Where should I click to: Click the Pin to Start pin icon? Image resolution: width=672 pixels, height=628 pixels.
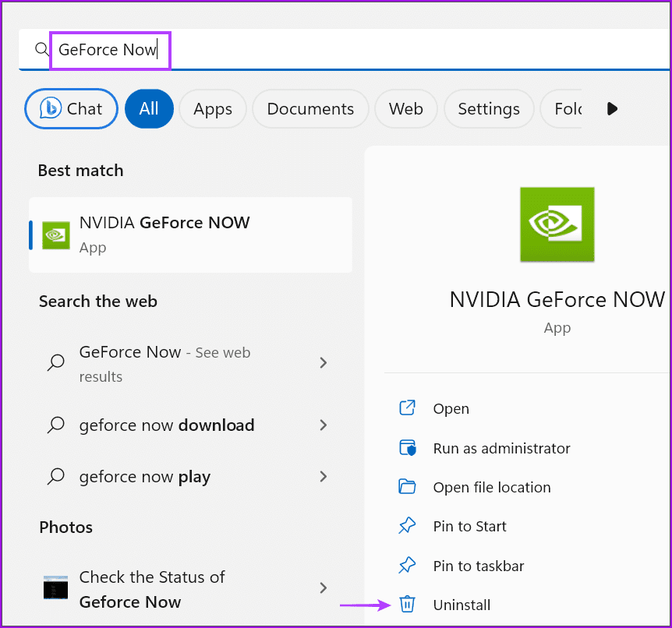(407, 526)
